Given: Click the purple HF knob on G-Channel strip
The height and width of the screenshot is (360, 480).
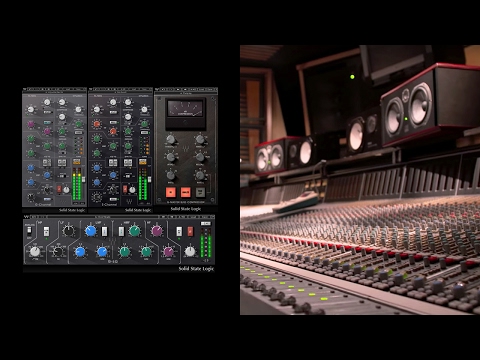Looking at the screenshot, I should [31, 124].
